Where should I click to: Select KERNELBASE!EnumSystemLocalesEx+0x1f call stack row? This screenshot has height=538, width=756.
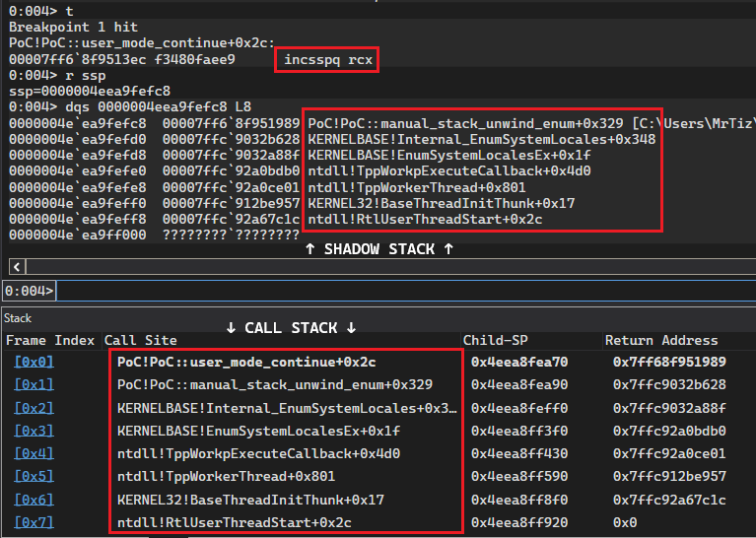coord(258,431)
